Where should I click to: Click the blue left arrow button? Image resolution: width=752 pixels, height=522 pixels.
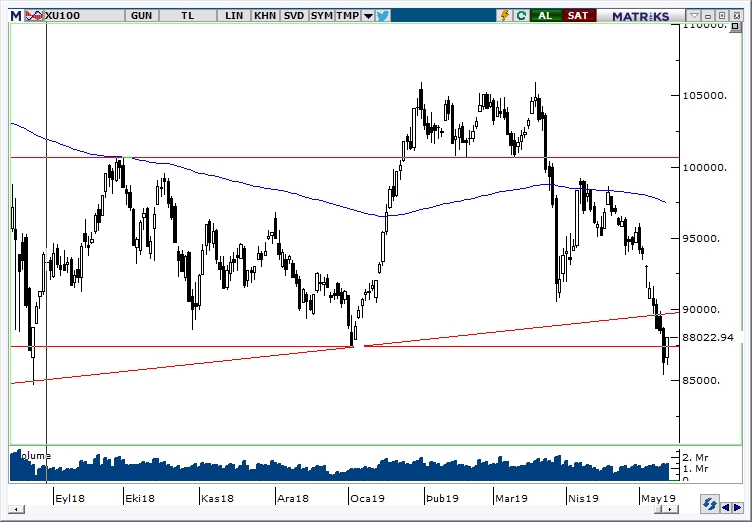(x=727, y=507)
